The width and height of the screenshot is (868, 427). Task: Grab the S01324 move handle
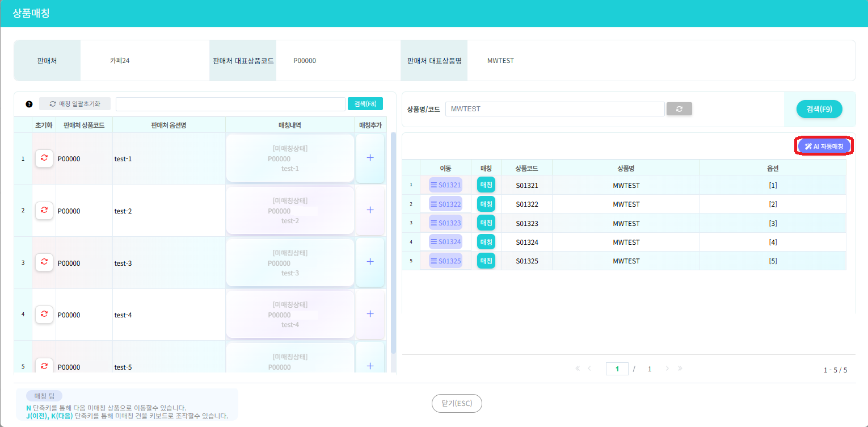click(445, 242)
